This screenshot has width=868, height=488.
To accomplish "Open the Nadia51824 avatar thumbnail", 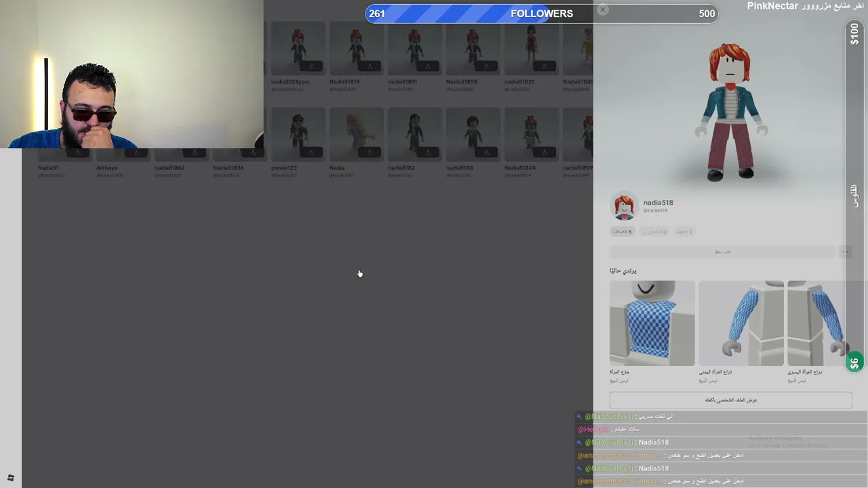I will pos(532,134).
